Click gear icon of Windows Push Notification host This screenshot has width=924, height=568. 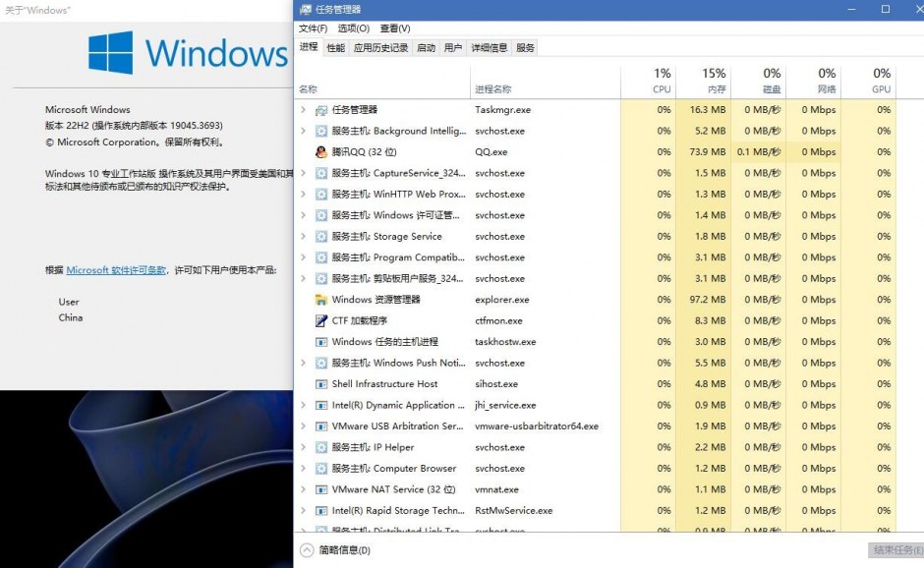[x=321, y=363]
